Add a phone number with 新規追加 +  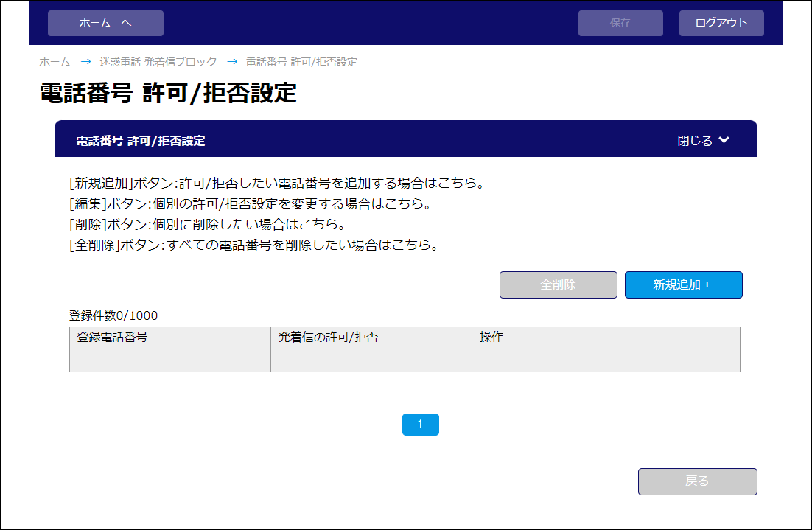click(683, 285)
